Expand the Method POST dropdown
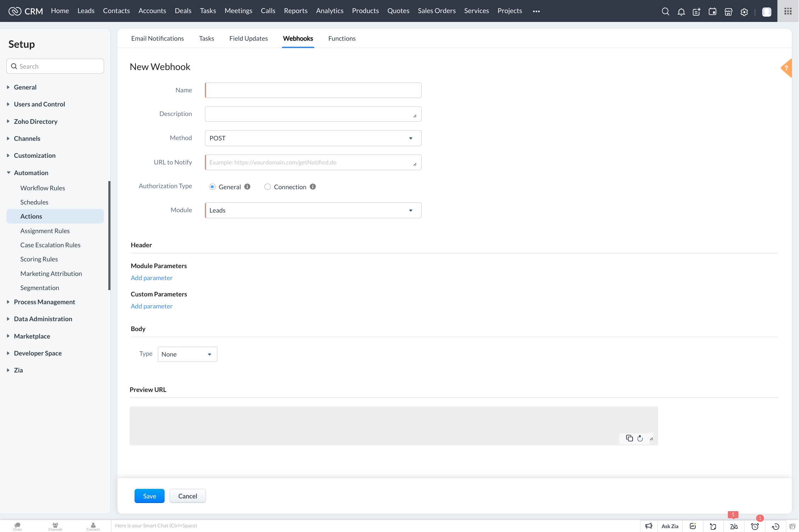The height and width of the screenshot is (532, 799). pos(410,138)
